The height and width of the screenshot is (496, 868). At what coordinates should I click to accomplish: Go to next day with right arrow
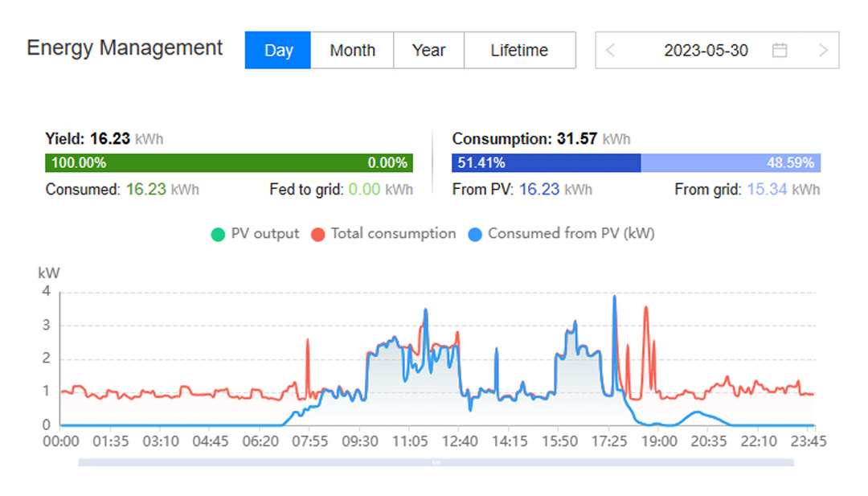tap(823, 51)
